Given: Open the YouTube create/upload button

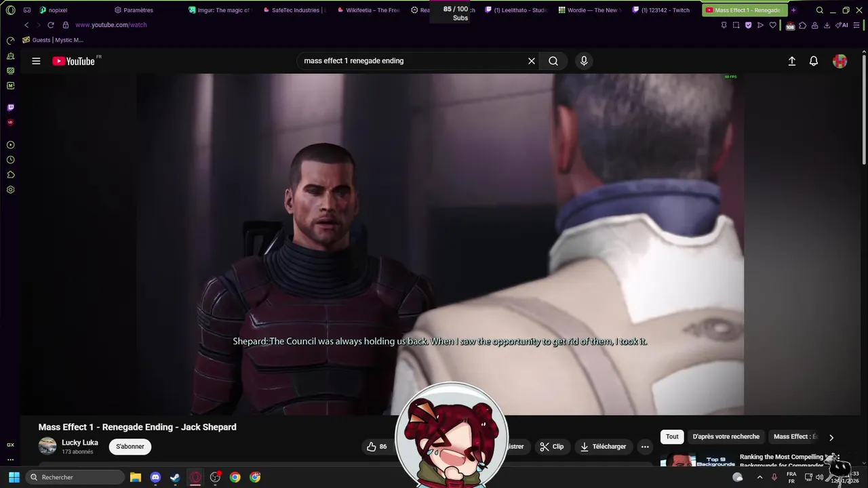Looking at the screenshot, I should click(791, 61).
